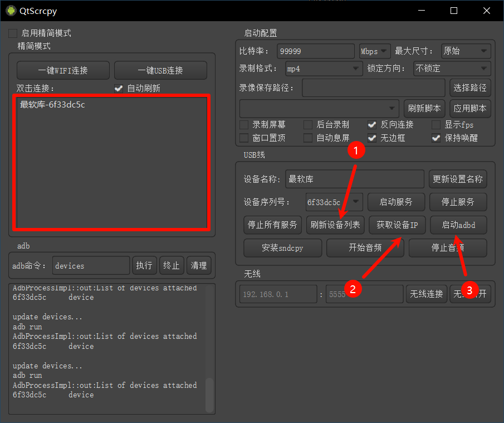Enable the 启用精简模式 checkbox

tap(13, 33)
